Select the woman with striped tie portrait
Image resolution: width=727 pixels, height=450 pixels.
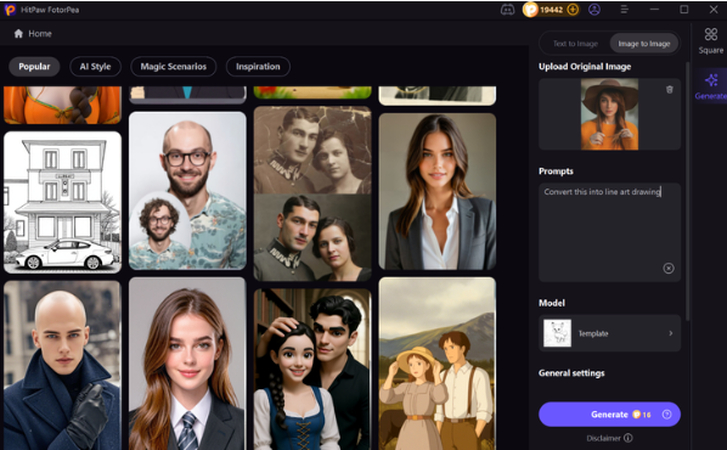pos(187,364)
